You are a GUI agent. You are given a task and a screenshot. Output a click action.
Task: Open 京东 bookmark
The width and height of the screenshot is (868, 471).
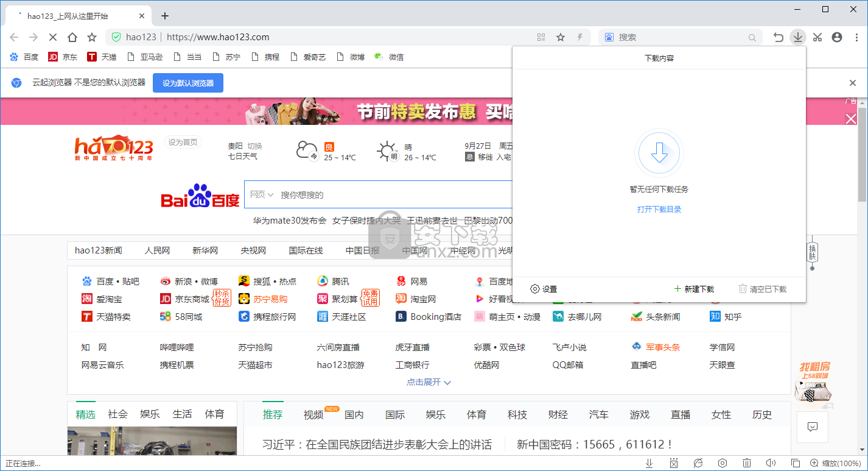tap(63, 57)
